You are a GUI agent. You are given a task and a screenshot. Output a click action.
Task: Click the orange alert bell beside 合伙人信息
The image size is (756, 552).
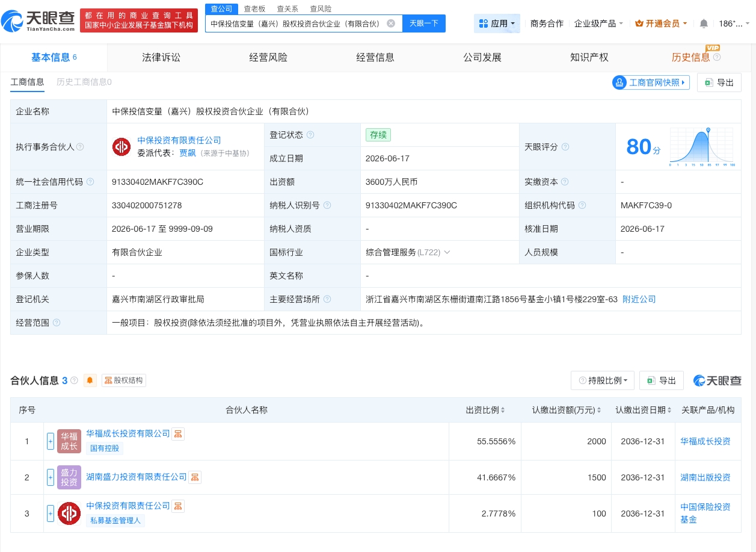pyautogui.click(x=90, y=380)
